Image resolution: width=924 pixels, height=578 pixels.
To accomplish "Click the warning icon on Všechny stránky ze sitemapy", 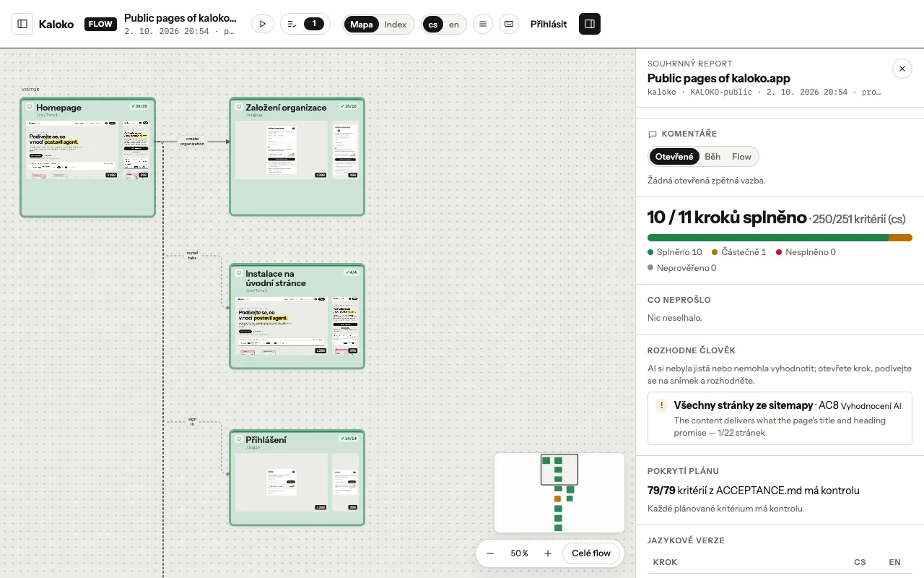I will pyautogui.click(x=661, y=405).
